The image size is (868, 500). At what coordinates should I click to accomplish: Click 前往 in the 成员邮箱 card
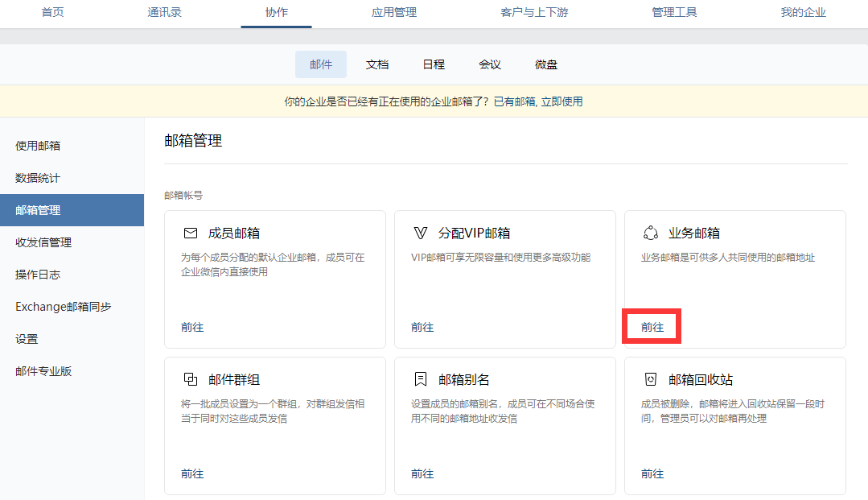[x=192, y=327]
